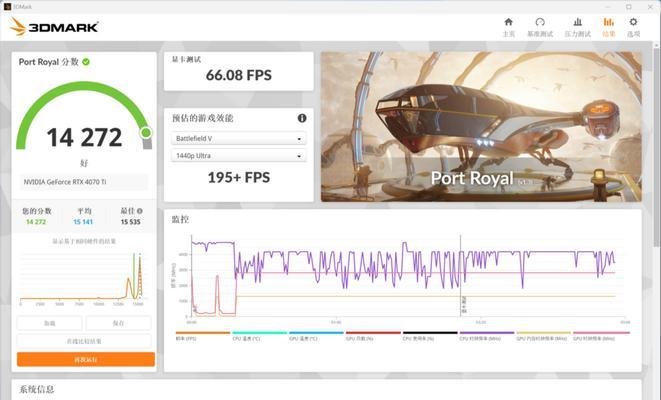Click the NVIDIA GeForce RTX 4070 Ti label

tap(65, 182)
